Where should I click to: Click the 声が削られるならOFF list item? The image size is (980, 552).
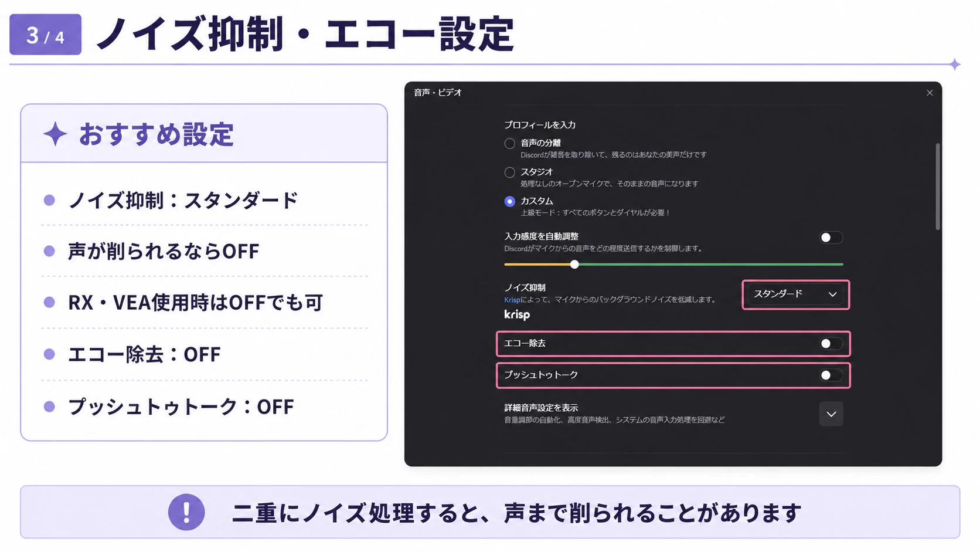tap(164, 252)
